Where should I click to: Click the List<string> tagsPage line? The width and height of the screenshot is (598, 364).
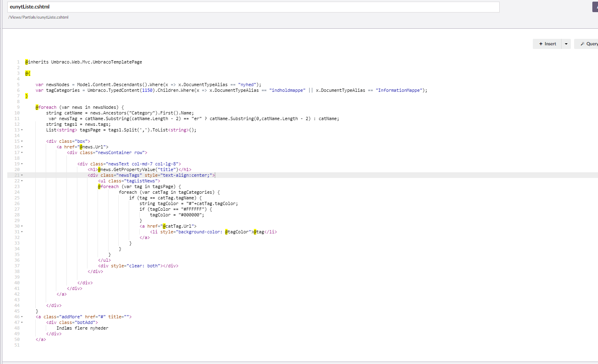[x=121, y=130]
